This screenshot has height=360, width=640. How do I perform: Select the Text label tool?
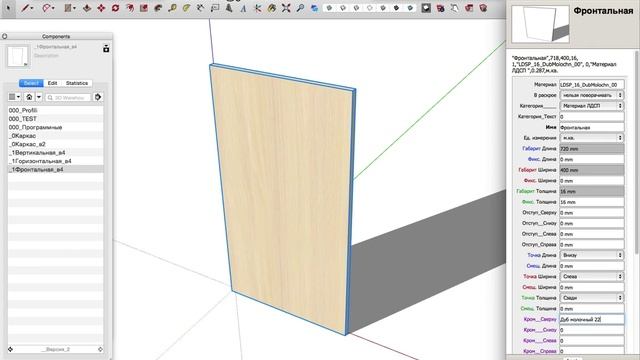pos(215,8)
